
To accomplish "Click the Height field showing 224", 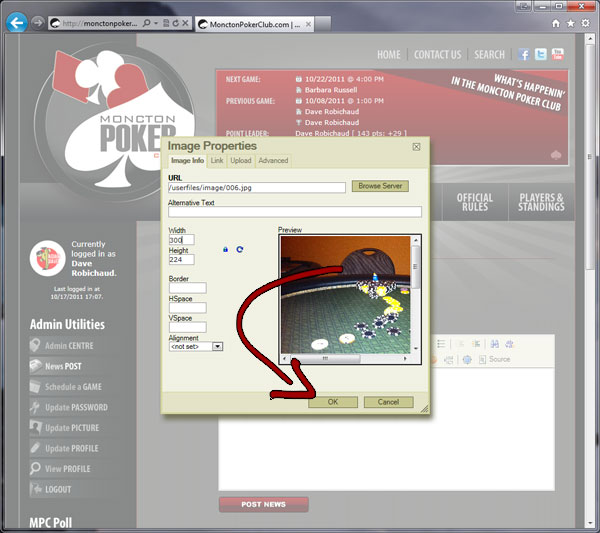I will 181,259.
